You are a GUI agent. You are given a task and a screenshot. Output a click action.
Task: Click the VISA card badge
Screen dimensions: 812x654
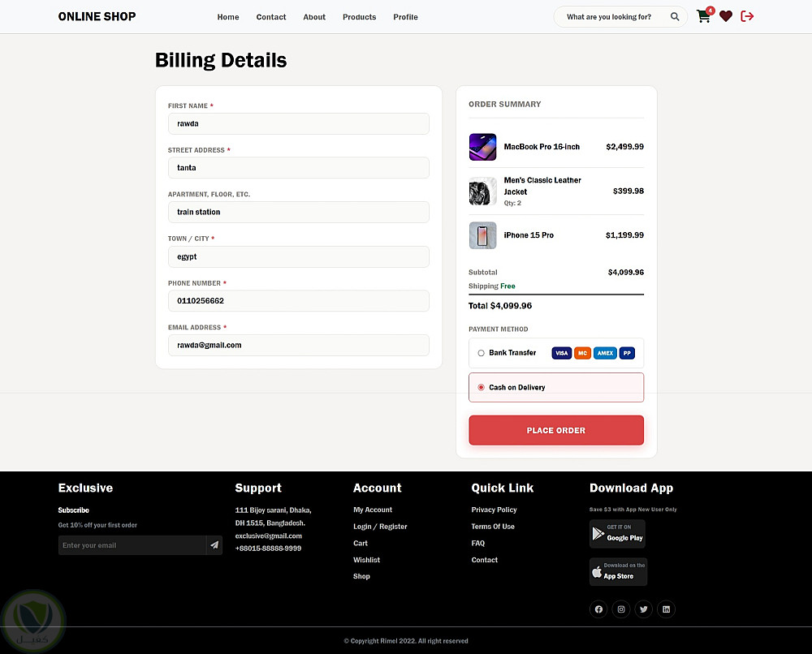coord(561,353)
